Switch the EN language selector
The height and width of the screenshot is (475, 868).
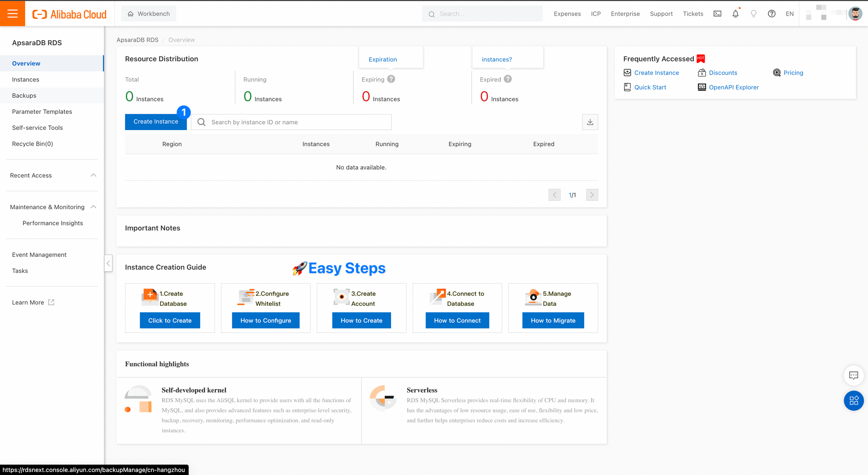[789, 14]
